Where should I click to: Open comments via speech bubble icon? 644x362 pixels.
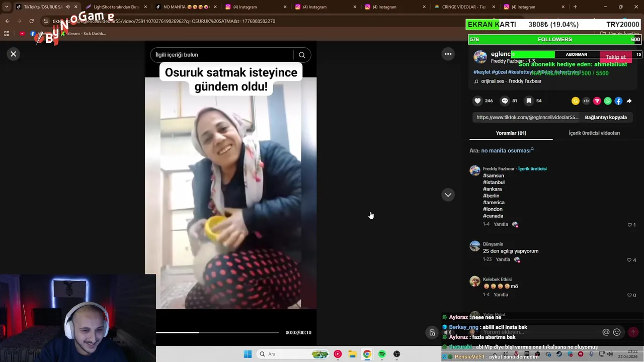[505, 101]
